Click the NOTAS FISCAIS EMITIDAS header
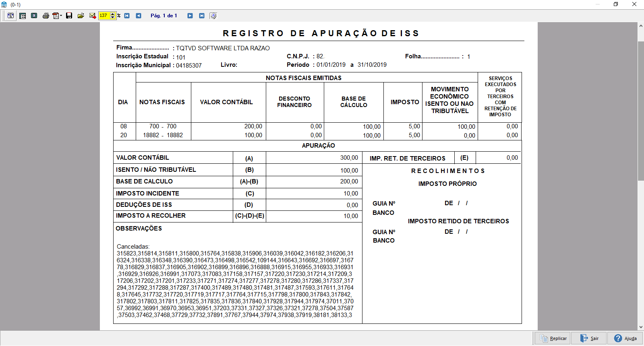 pos(304,78)
